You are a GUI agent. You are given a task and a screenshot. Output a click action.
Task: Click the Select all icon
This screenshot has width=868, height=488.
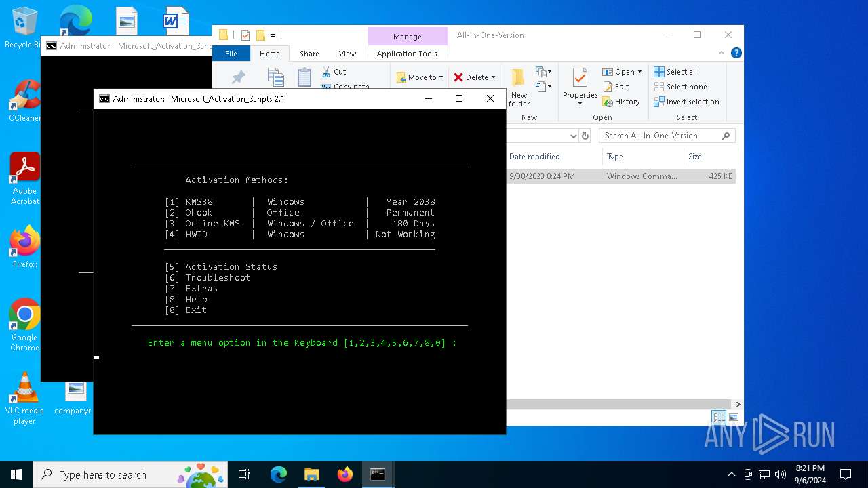(659, 72)
